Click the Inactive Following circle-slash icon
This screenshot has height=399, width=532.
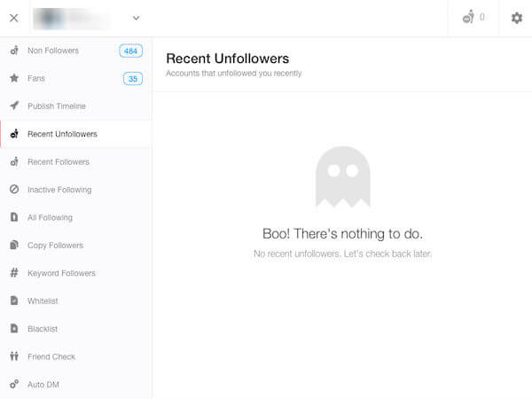pos(14,190)
